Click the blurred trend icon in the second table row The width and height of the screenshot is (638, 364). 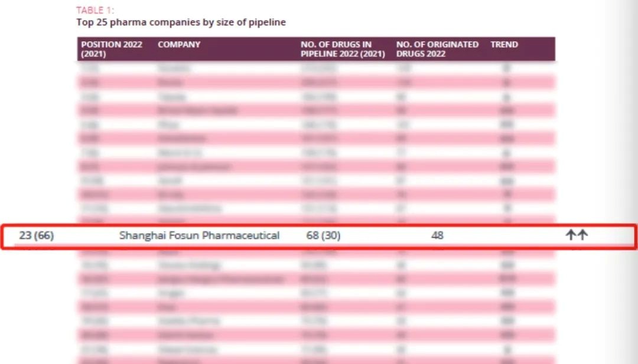click(x=506, y=83)
